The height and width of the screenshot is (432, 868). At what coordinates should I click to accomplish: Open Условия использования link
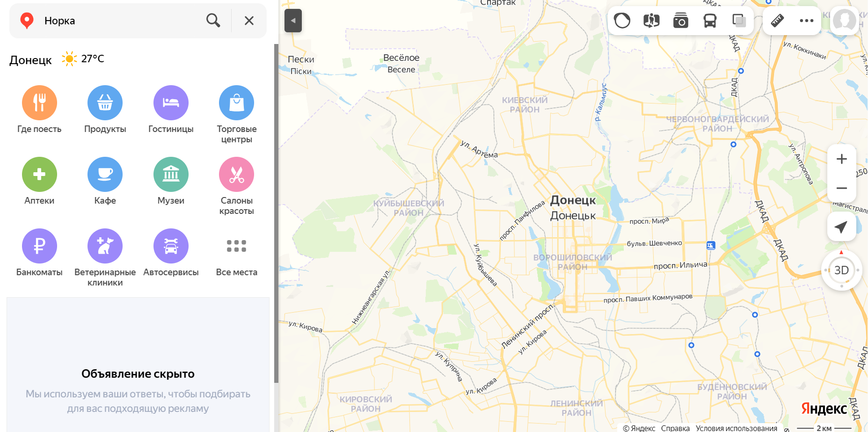click(x=736, y=428)
